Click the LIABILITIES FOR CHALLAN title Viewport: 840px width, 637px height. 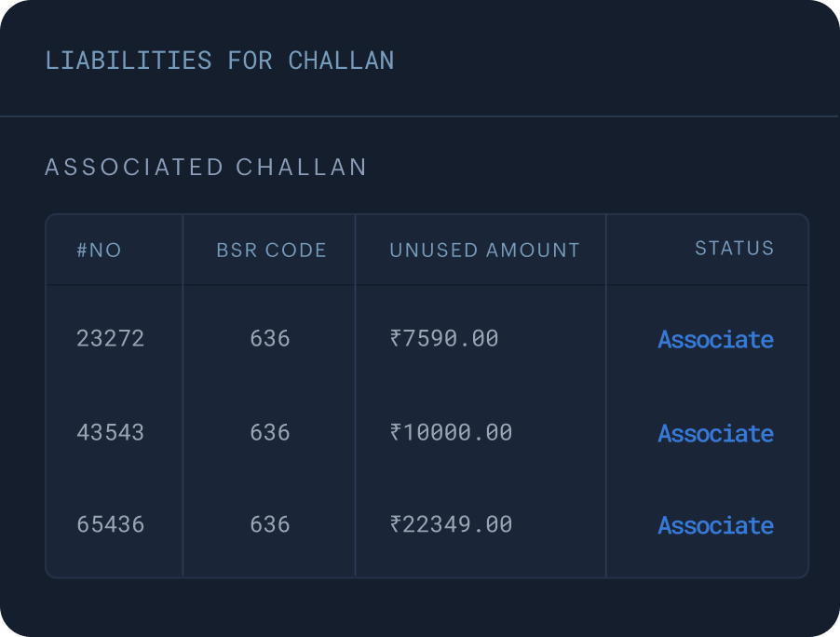(220, 60)
